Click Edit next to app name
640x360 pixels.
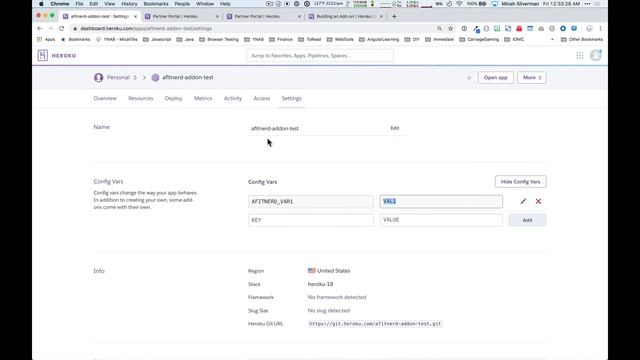tap(395, 128)
